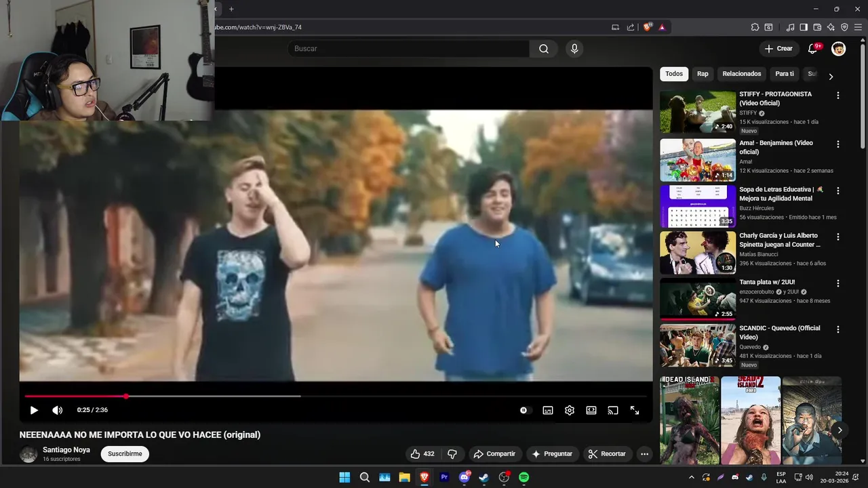Start voice search with the microphone

click(574, 49)
